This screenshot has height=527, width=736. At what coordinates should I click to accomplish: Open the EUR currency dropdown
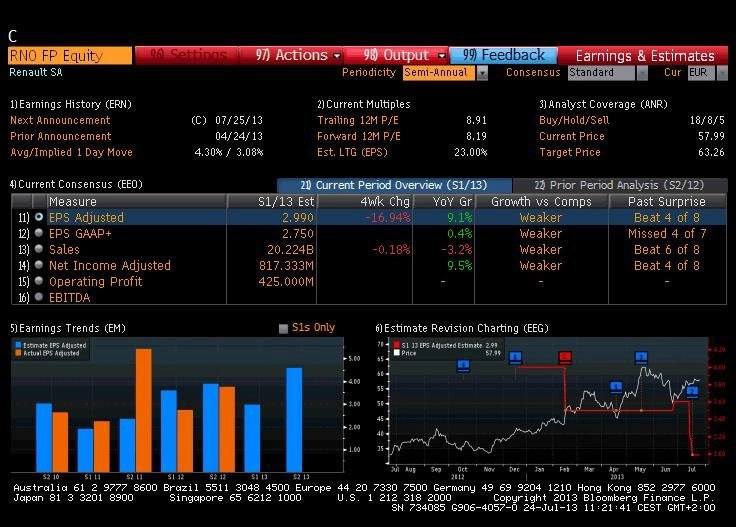(x=701, y=73)
